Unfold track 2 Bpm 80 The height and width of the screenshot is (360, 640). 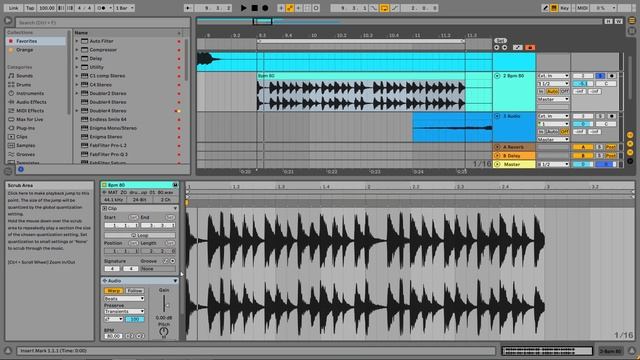tap(497, 76)
